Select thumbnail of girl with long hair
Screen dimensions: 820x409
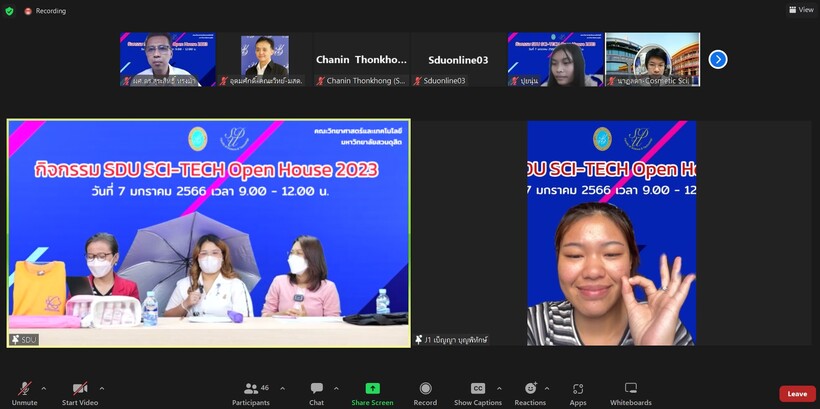click(555, 60)
